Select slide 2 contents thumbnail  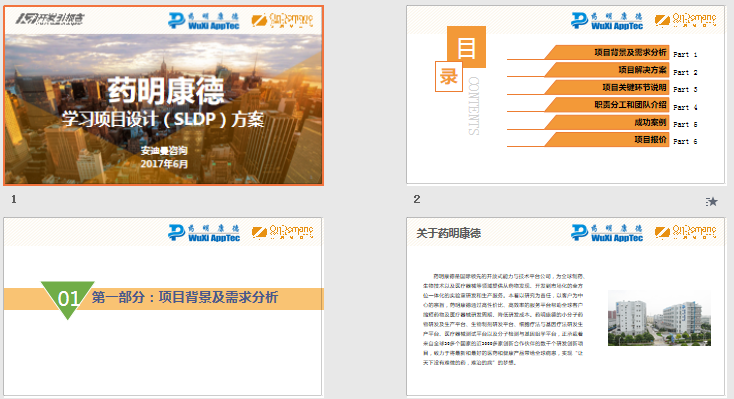coord(565,95)
